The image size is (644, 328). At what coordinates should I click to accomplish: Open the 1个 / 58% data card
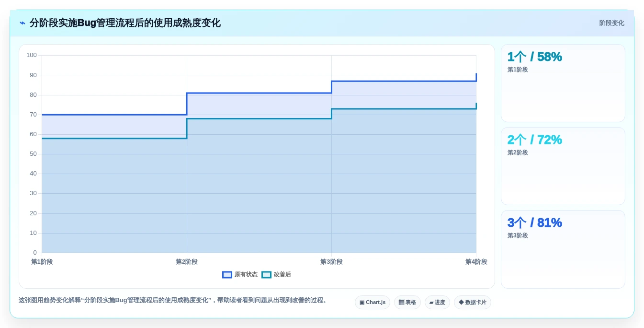(x=563, y=83)
